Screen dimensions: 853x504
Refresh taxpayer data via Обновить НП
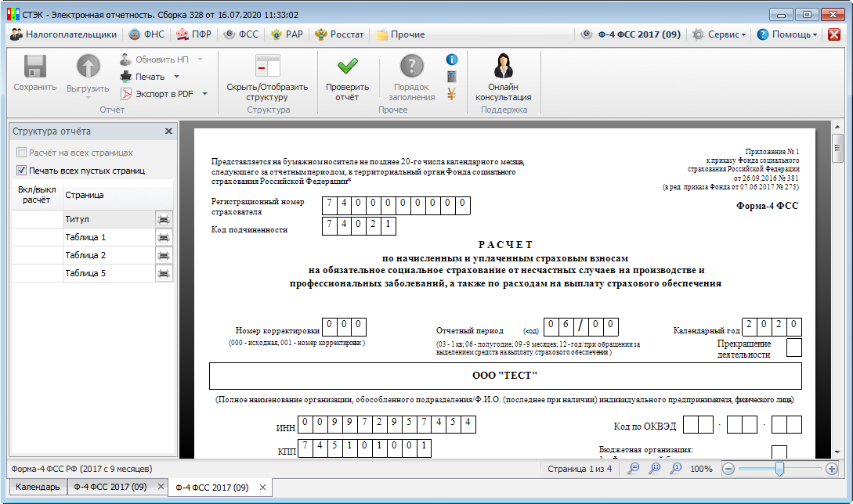[154, 59]
